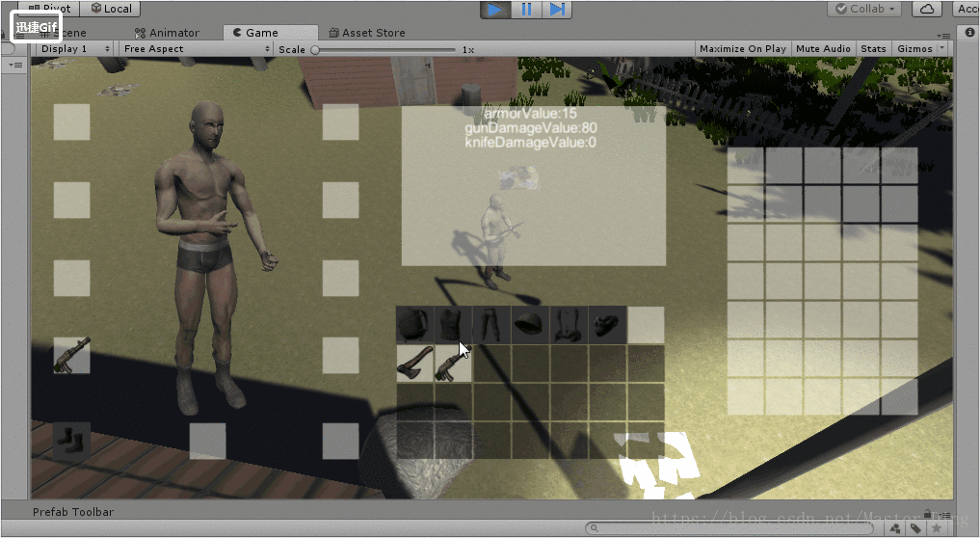Screen dimensions: 980x538
Task: Click the Step frame button
Action: 556,10
